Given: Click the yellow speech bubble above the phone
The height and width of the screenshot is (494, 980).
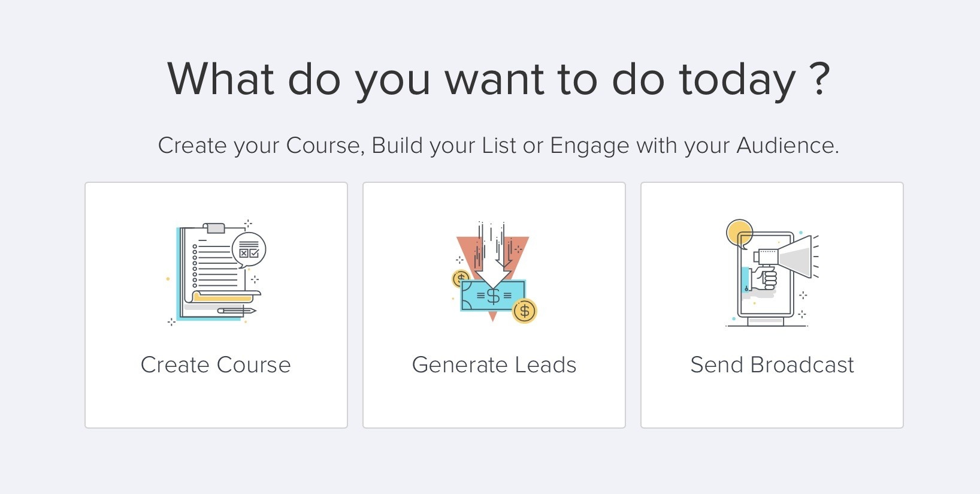Looking at the screenshot, I should pos(739,233).
